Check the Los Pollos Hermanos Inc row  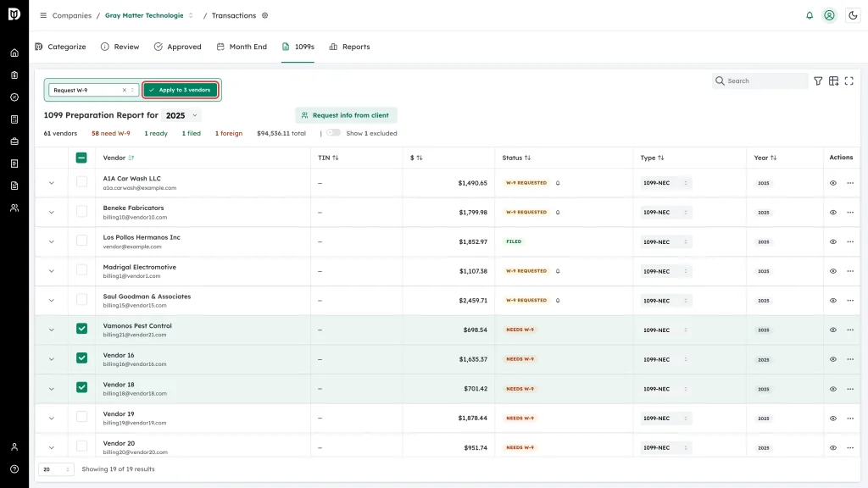click(x=81, y=240)
